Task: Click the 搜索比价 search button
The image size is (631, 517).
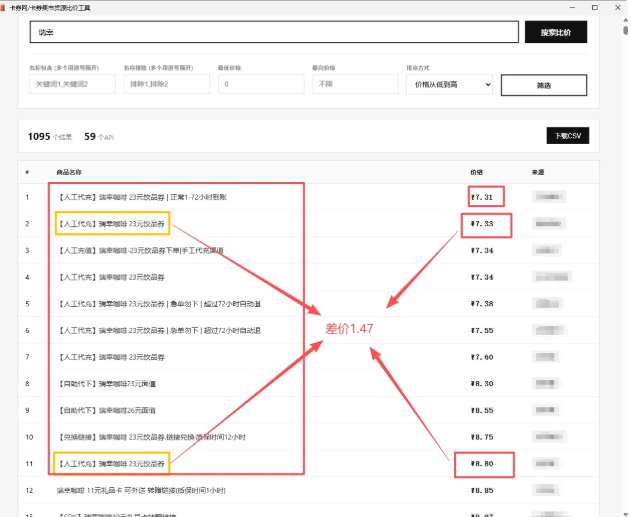Action: (555, 32)
